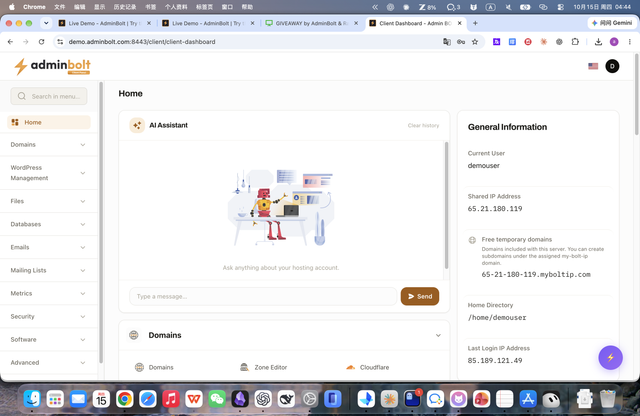Select the /home/demouser directory text
The height and width of the screenshot is (416, 640).
click(497, 317)
